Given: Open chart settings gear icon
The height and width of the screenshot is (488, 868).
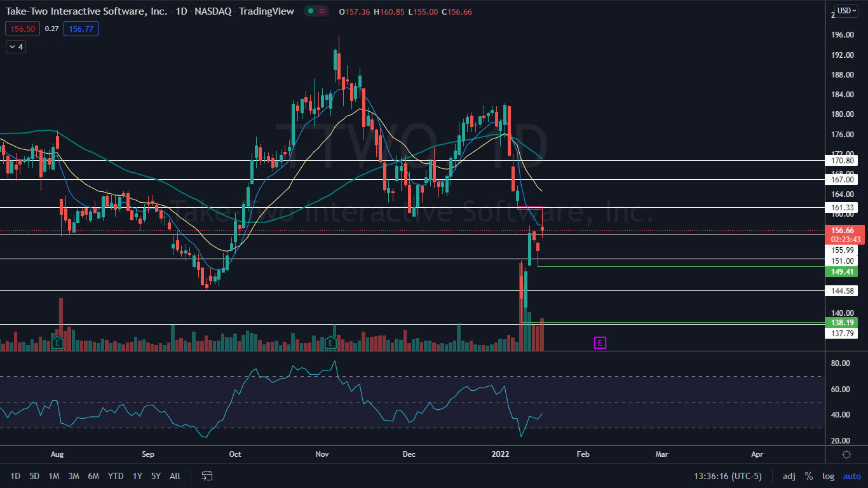Looking at the screenshot, I should tap(846, 454).
